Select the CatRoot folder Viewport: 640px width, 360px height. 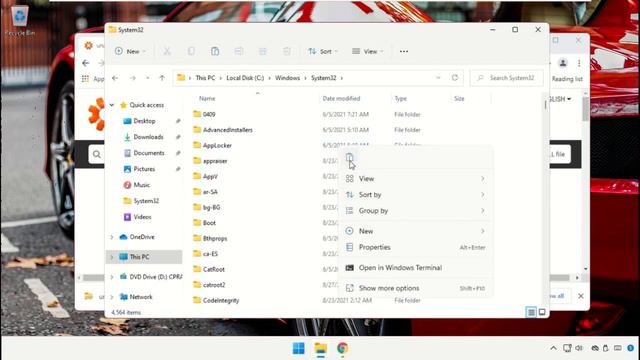pyautogui.click(x=213, y=269)
